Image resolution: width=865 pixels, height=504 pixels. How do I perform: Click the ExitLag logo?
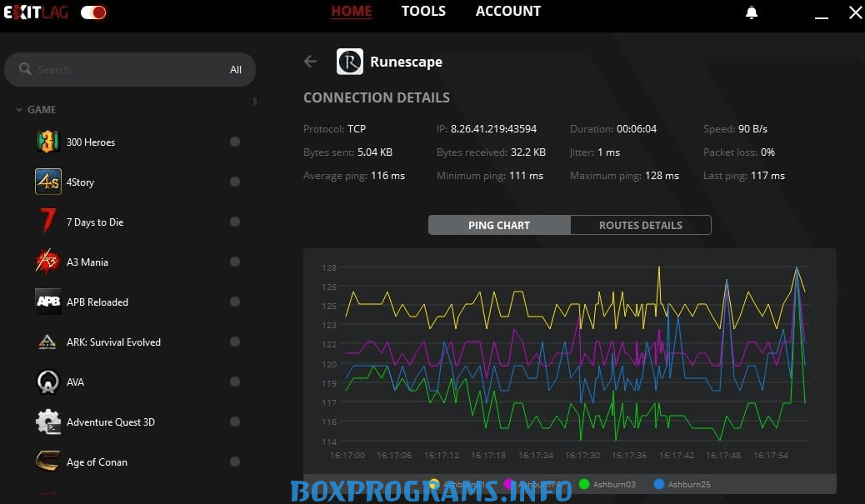(x=36, y=12)
